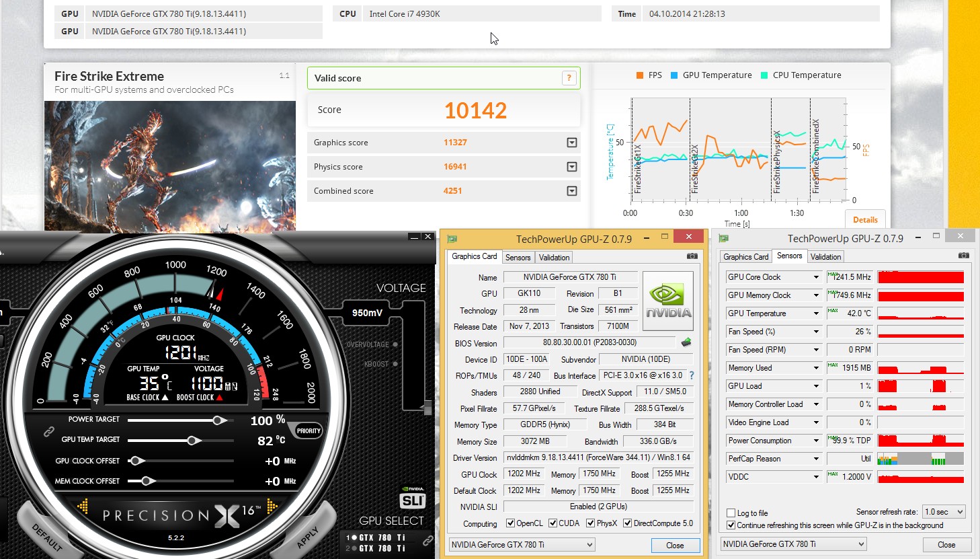The width and height of the screenshot is (980, 559).
Task: Open Validation tab in GPU-Z Graphics Card window
Action: 554,258
